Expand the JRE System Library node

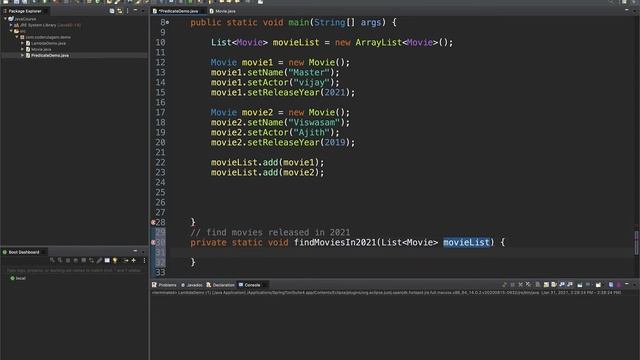tap(11, 25)
